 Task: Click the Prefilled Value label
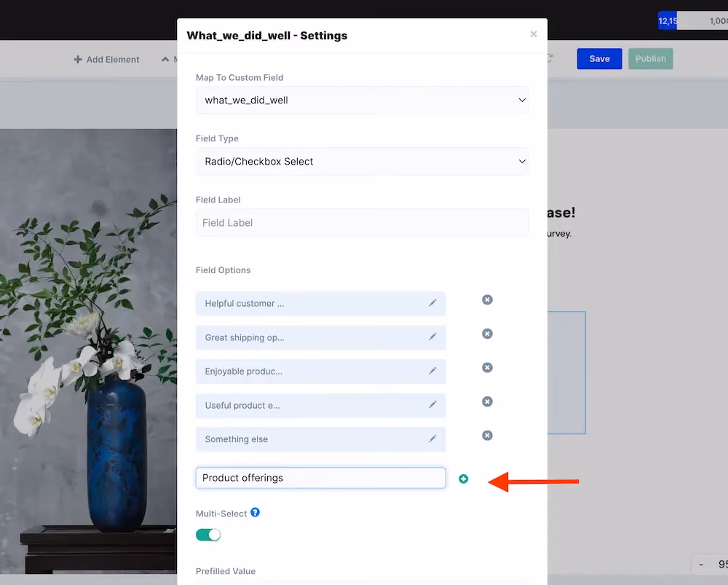[226, 571]
